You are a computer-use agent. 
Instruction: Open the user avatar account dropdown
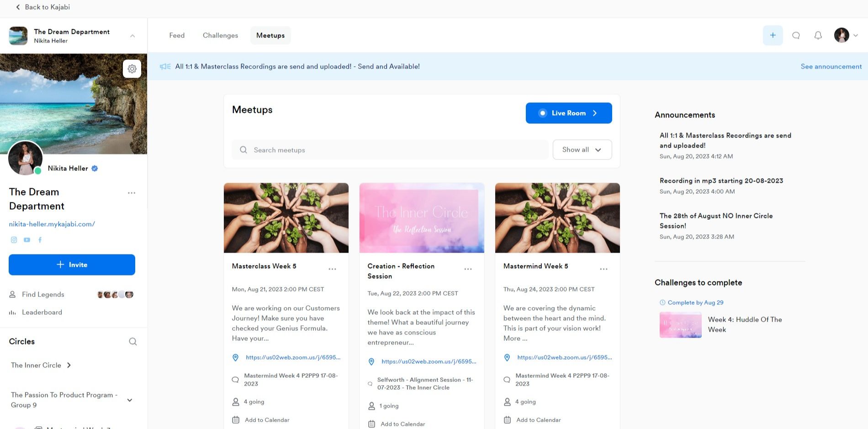point(846,35)
